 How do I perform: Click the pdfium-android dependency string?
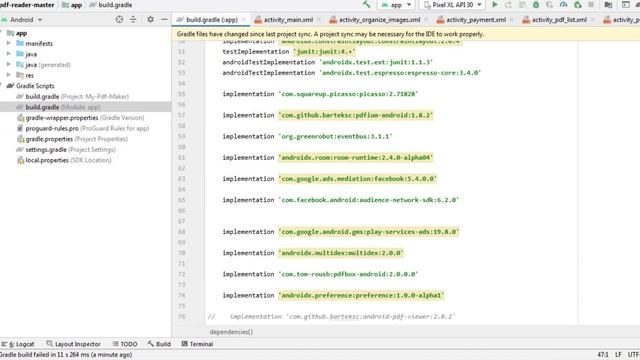click(x=355, y=115)
